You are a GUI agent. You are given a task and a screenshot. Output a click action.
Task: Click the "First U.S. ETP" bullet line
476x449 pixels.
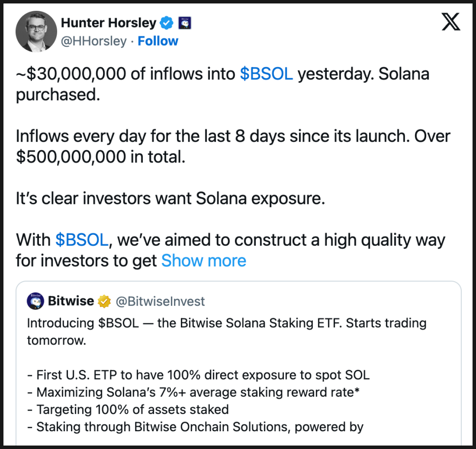pyautogui.click(x=198, y=375)
